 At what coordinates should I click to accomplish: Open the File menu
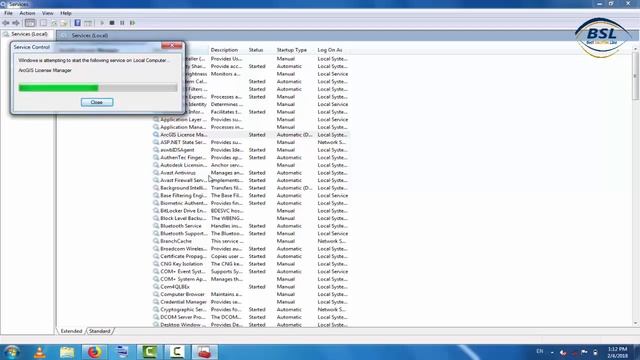tap(8, 13)
